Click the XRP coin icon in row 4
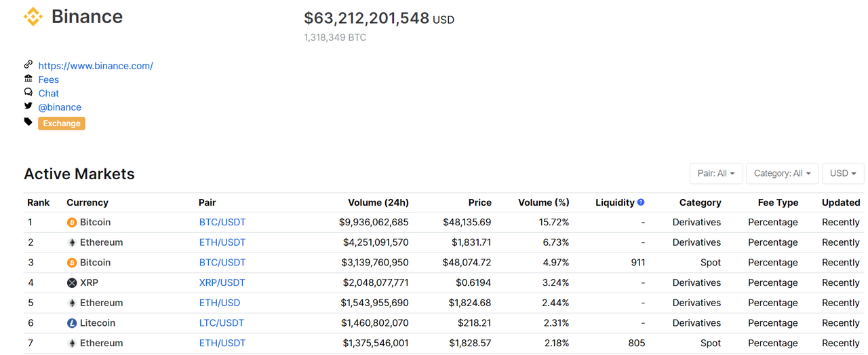 pos(72,283)
